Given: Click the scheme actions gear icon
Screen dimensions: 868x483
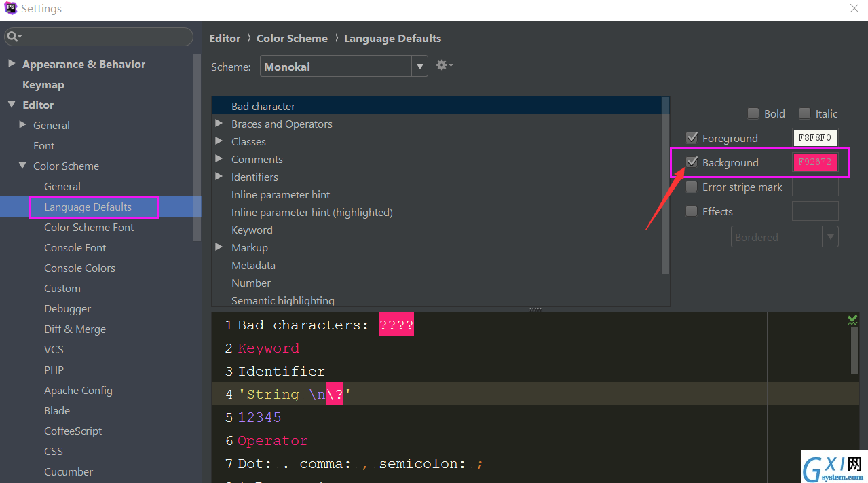Looking at the screenshot, I should point(444,65).
